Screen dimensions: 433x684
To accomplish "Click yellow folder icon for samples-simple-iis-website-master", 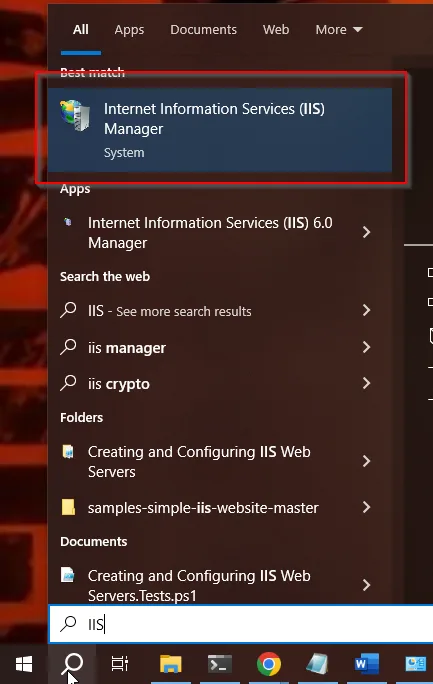I will pos(68,507).
